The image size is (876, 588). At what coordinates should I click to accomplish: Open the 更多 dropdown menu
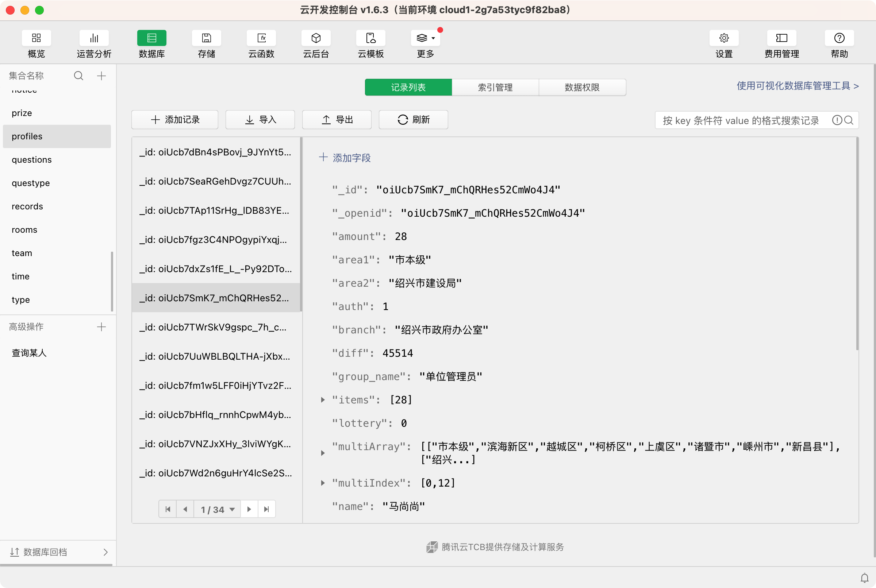tap(426, 38)
